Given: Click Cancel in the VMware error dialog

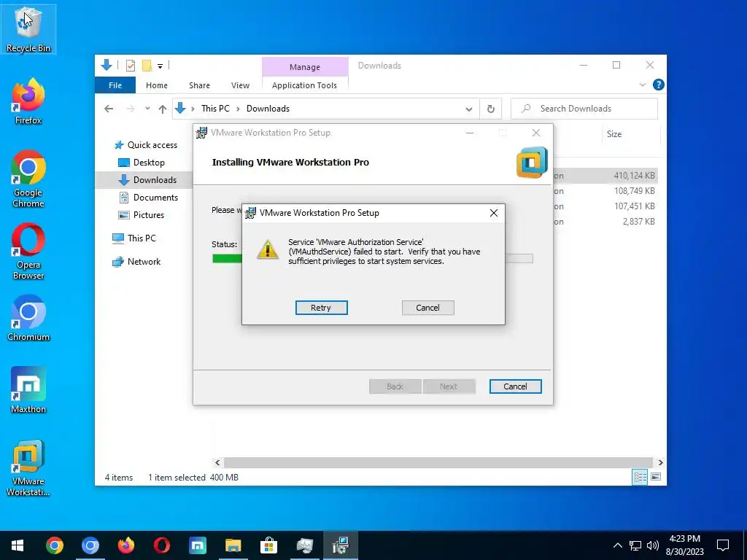Looking at the screenshot, I should (x=427, y=308).
